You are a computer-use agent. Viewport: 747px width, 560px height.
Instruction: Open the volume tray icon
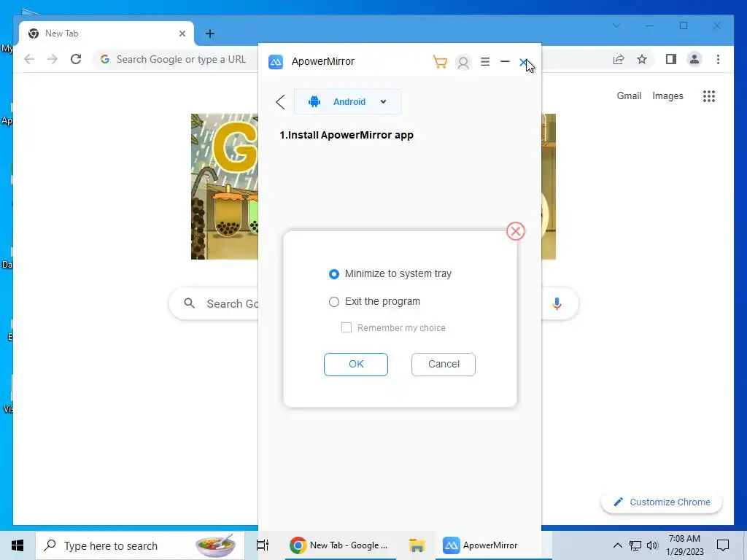tap(652, 545)
